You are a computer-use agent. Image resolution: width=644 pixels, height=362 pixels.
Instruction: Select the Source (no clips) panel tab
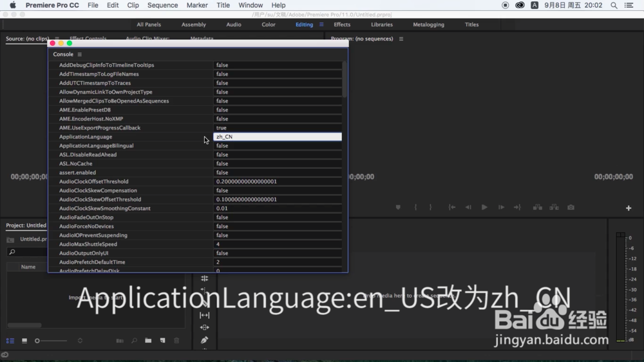[27, 39]
